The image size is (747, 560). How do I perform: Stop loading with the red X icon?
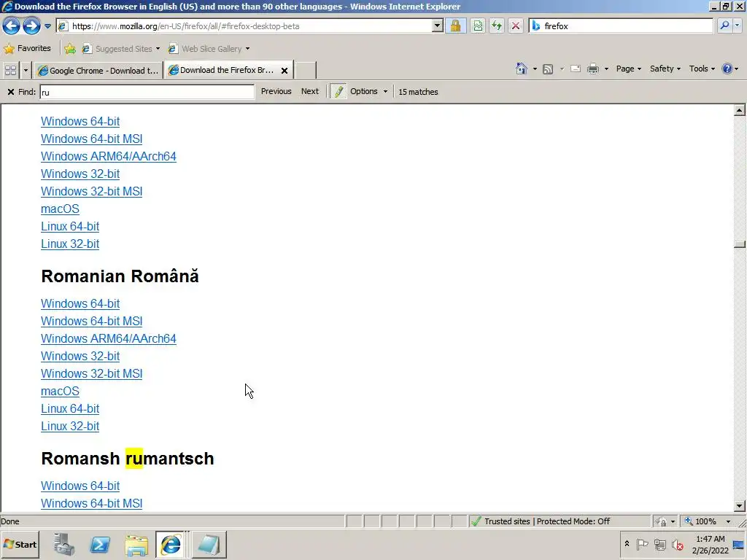(516, 26)
